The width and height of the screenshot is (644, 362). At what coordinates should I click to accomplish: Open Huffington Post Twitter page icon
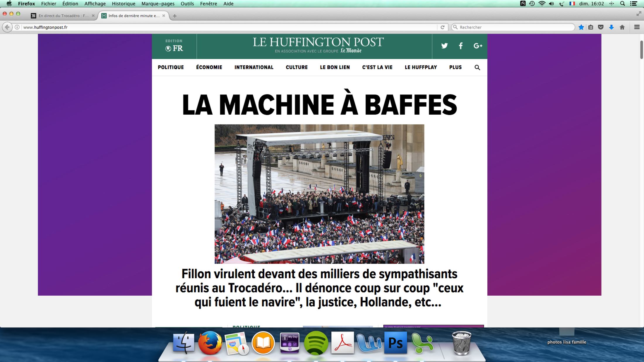coord(444,46)
